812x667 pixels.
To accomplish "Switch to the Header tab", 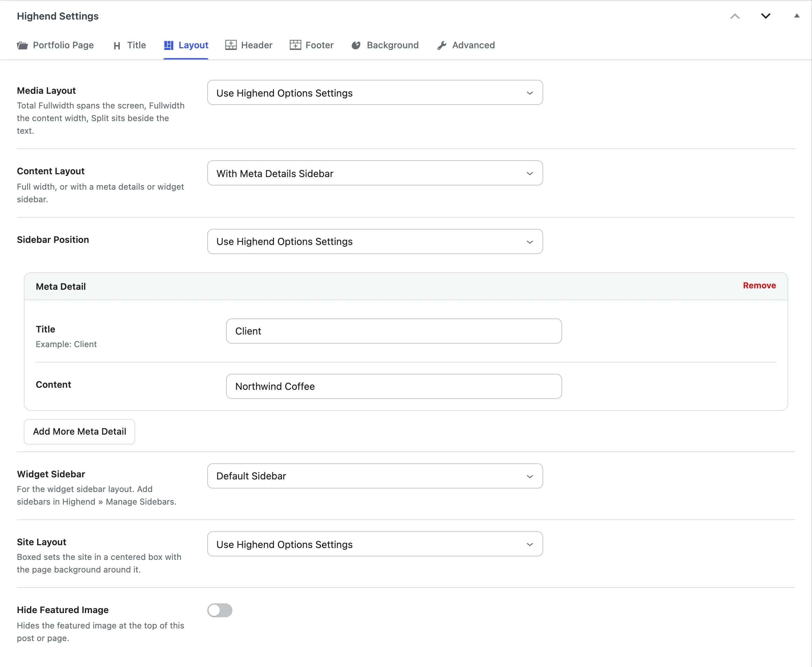I will (x=249, y=45).
